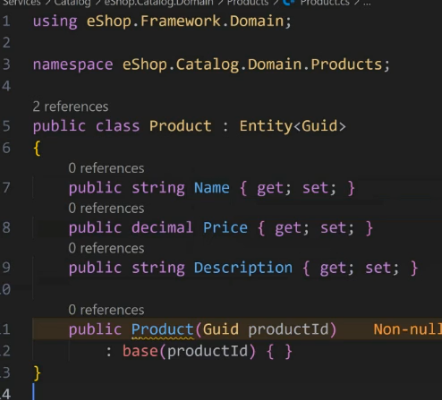
Task: Click the 'public' keyword on the constructor line
Action: pyautogui.click(x=95, y=330)
